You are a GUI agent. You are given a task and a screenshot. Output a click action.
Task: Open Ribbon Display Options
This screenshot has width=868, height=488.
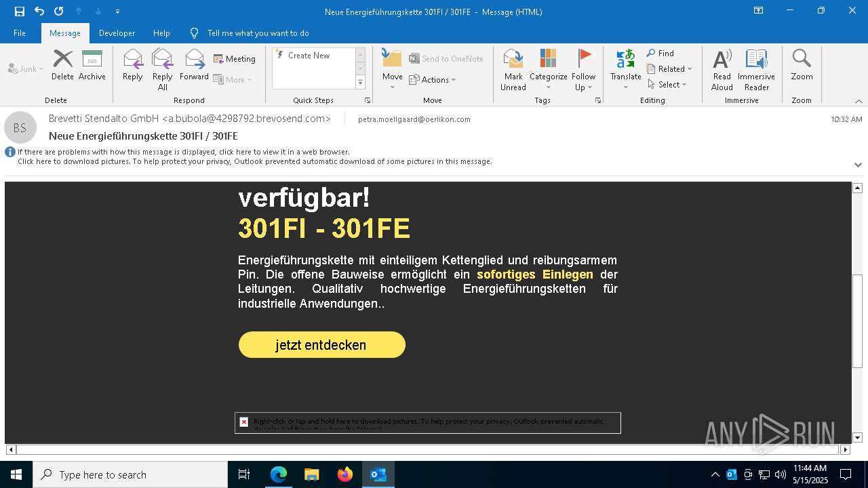(x=759, y=11)
